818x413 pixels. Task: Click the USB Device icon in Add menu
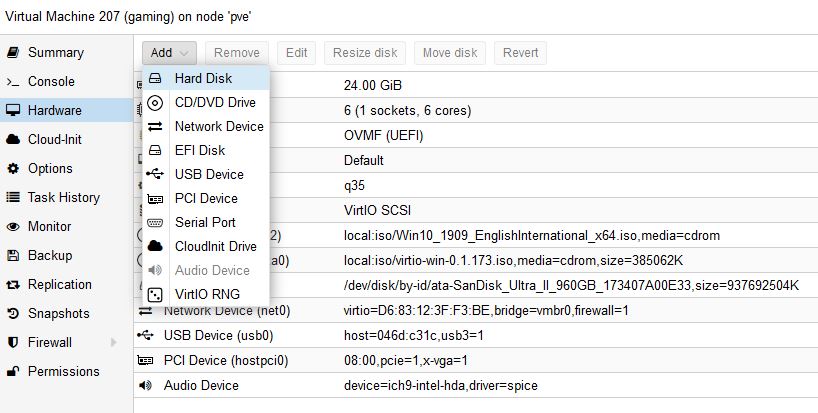(x=155, y=174)
